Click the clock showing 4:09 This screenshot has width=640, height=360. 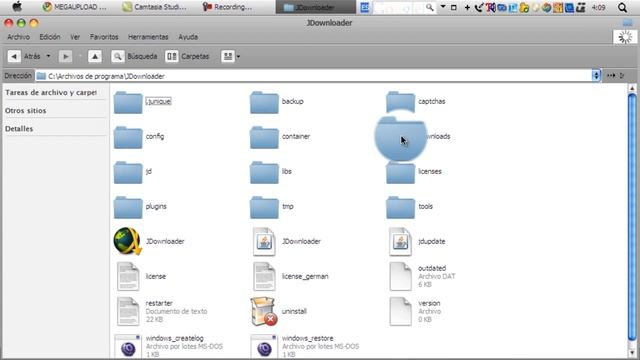pyautogui.click(x=599, y=7)
